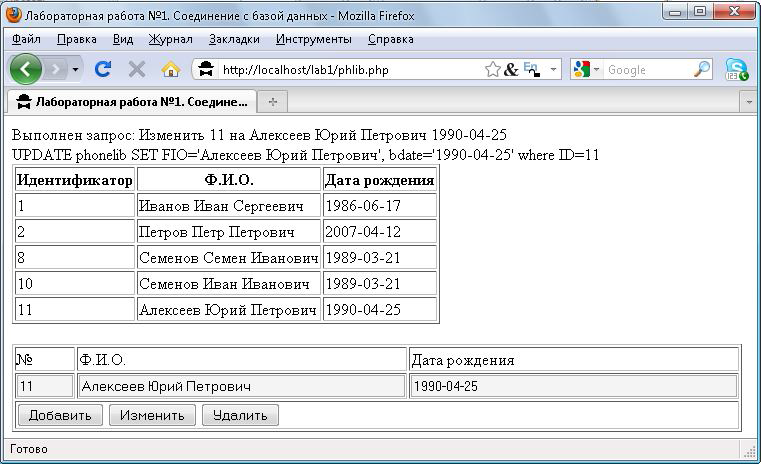The image size is (761, 464).
Task: Click Алексеев Юрий Петрович in the results table
Action: coord(229,310)
